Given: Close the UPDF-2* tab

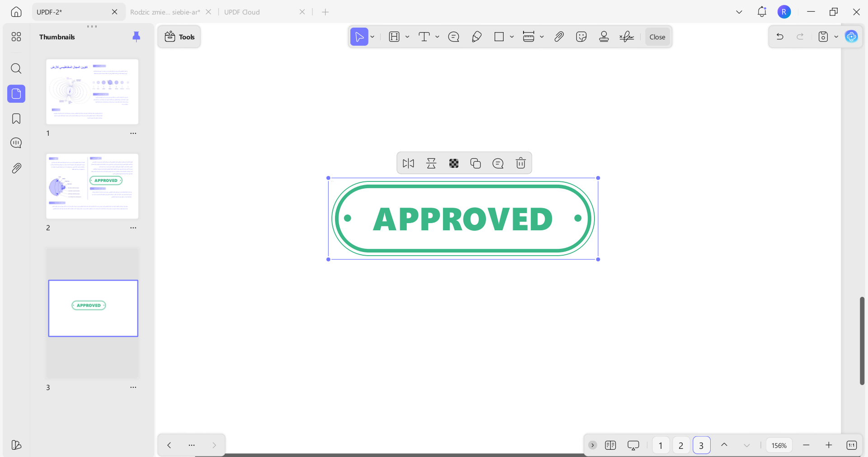Looking at the screenshot, I should 115,12.
